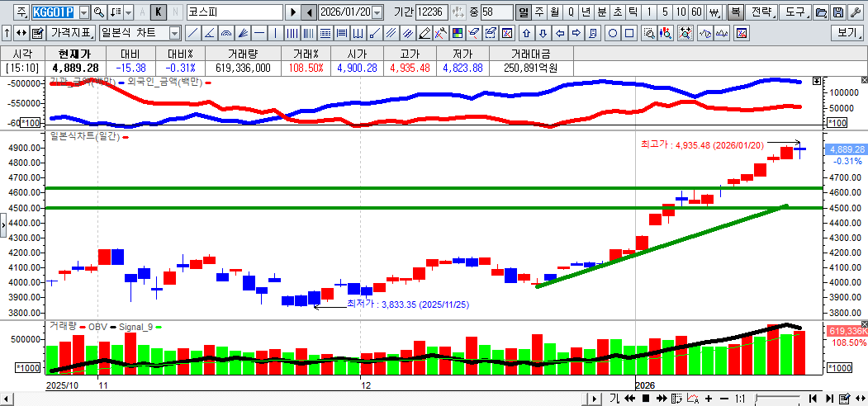
Task: Click the 보기 view button
Action: (x=848, y=33)
